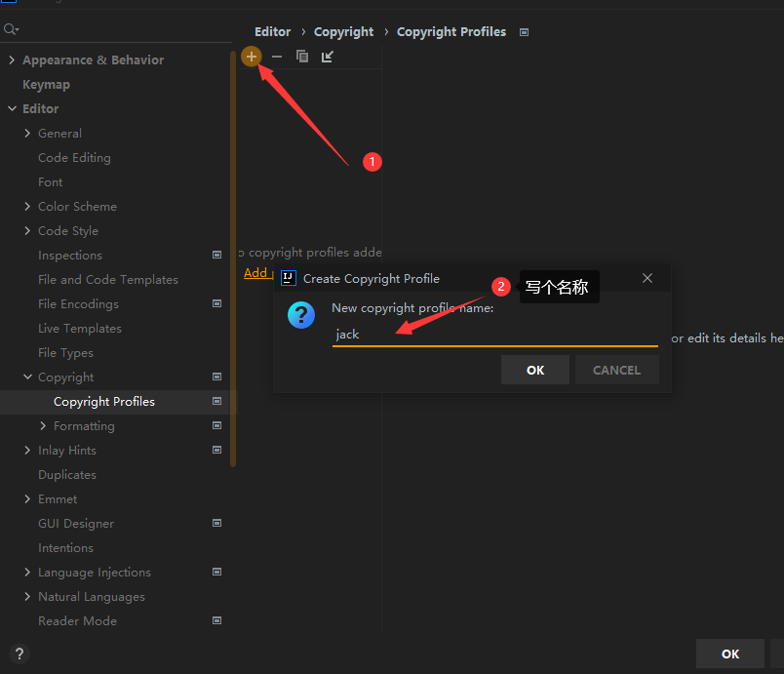Expand the Emmet node

27,499
